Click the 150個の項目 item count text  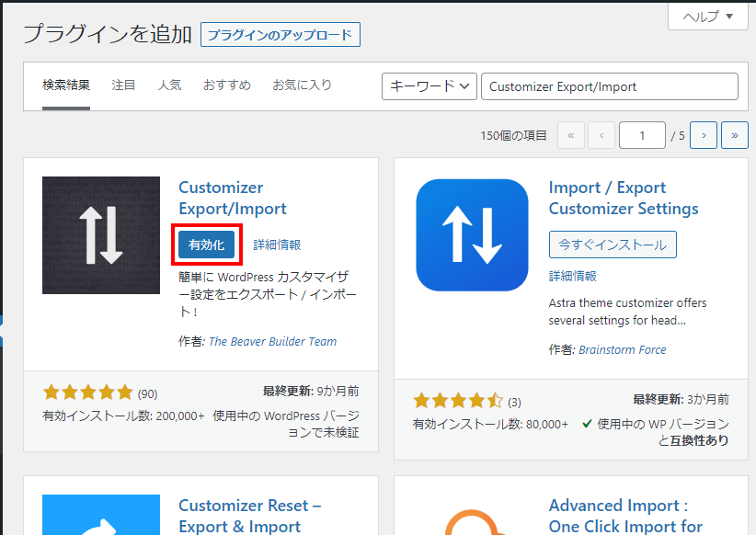click(x=513, y=135)
